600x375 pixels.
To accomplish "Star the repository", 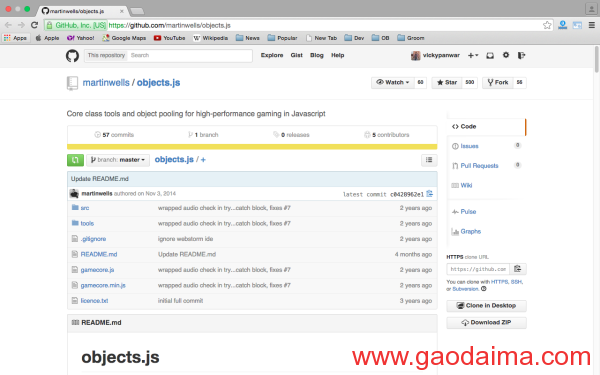I will (x=447, y=83).
